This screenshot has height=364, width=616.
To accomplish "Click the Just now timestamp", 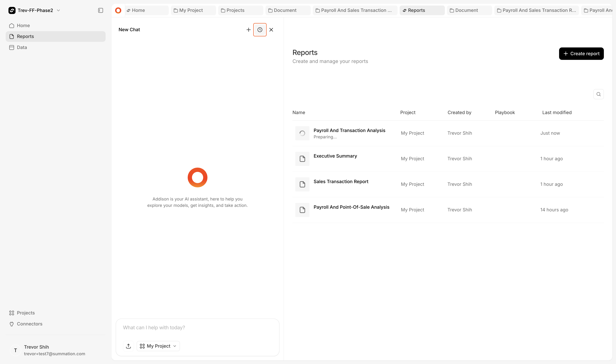I will pyautogui.click(x=550, y=133).
